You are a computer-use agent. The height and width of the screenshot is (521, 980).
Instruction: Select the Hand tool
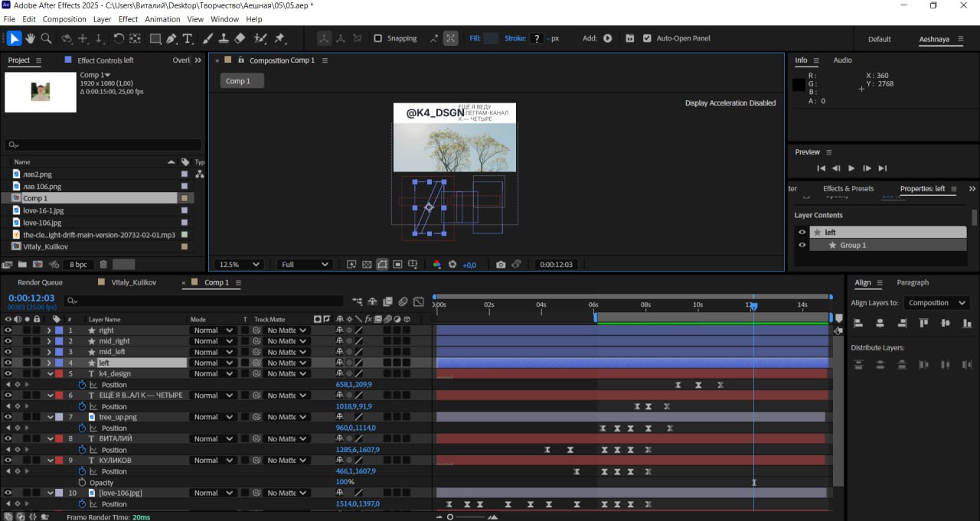(31, 38)
